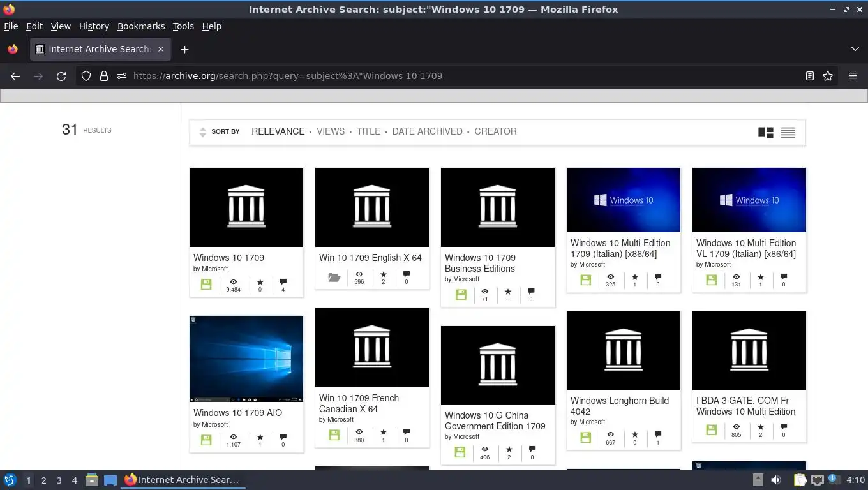This screenshot has height=490, width=868.
Task: Open the tracking protection shield icon
Action: pos(86,76)
